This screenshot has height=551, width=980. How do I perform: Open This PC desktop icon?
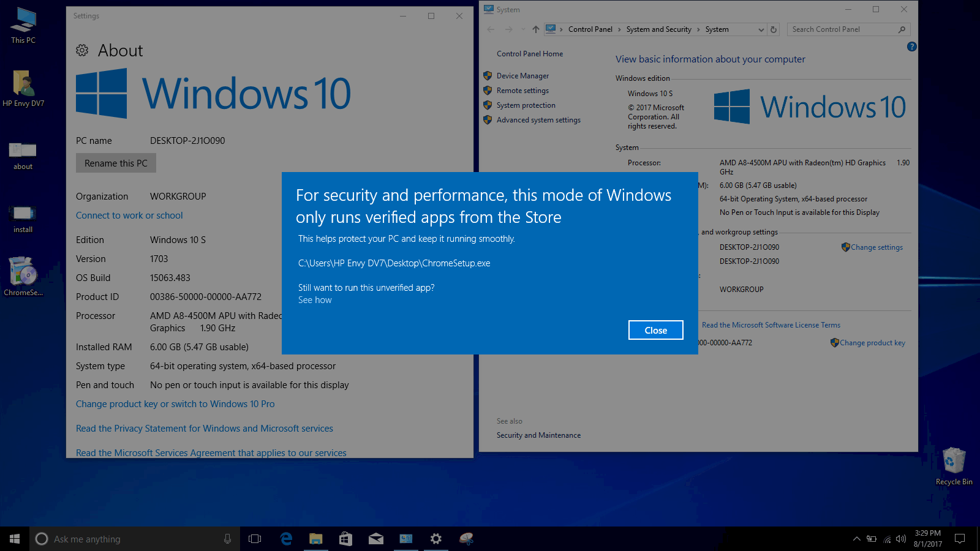click(23, 26)
